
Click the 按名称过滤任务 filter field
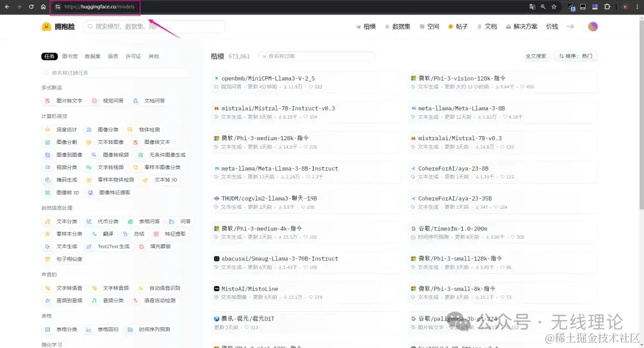[x=115, y=73]
